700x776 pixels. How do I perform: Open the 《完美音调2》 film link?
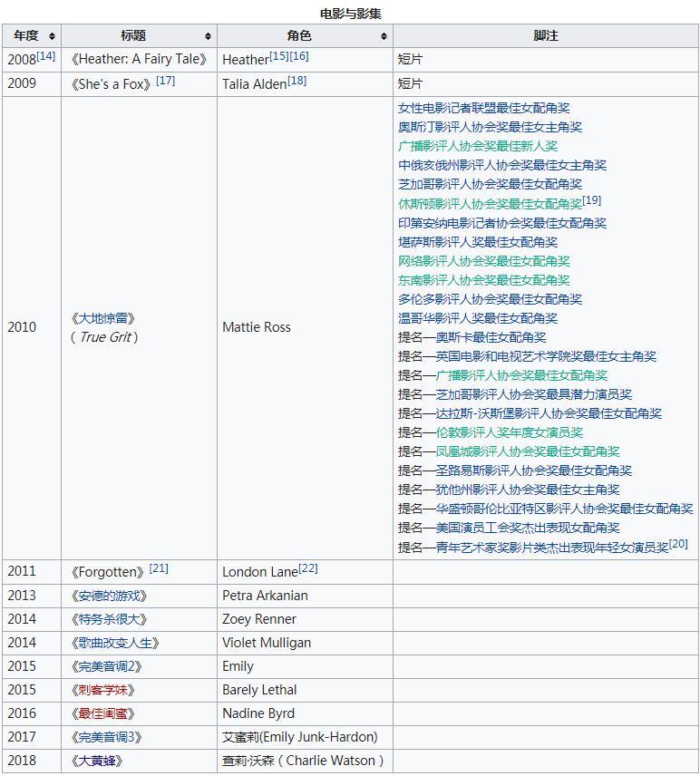click(106, 666)
